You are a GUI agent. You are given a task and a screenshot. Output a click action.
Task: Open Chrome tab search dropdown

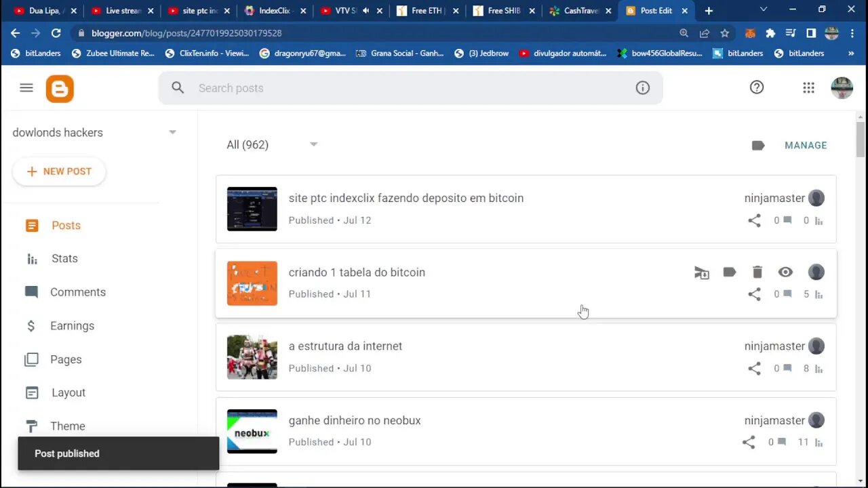764,10
